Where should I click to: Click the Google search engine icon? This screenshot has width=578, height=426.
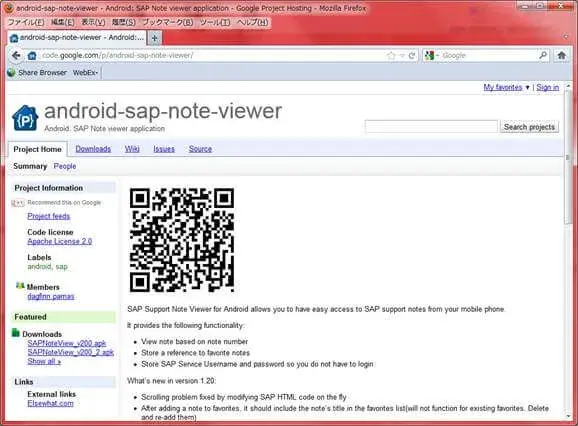pyautogui.click(x=429, y=56)
